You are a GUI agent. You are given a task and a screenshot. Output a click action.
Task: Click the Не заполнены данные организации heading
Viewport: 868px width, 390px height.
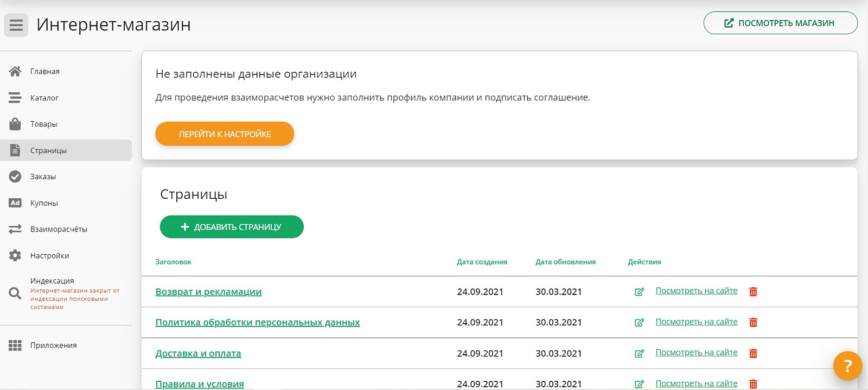(256, 74)
